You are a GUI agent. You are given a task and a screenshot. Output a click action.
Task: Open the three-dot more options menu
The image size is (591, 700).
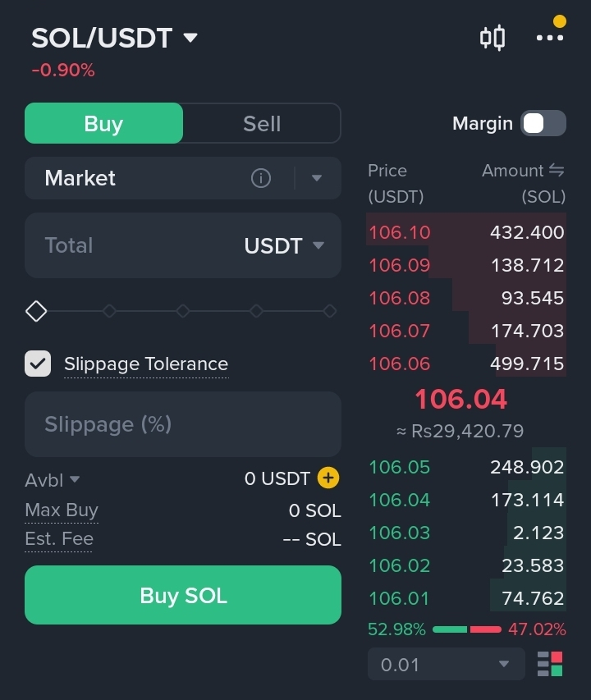[550, 38]
